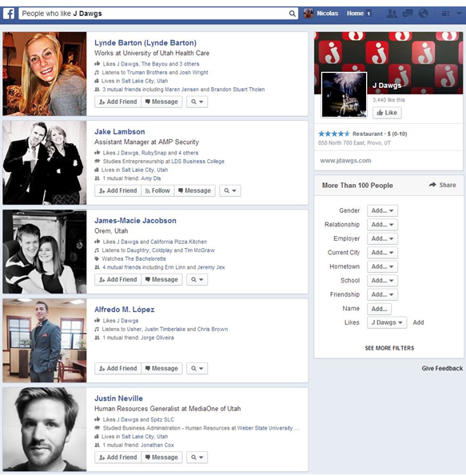Viewport: 466px width, 476px height.
Task: Open Jorge Oliveira mutual friend link
Action: click(x=157, y=338)
